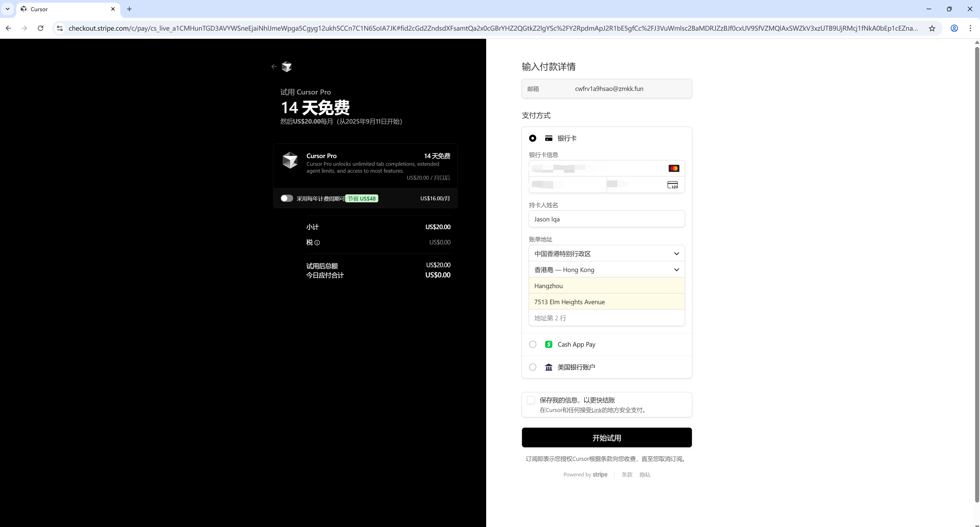The image size is (980, 527).
Task: Click the email field cwfrv1a9hsao@zmkk.fun
Action: tap(607, 89)
